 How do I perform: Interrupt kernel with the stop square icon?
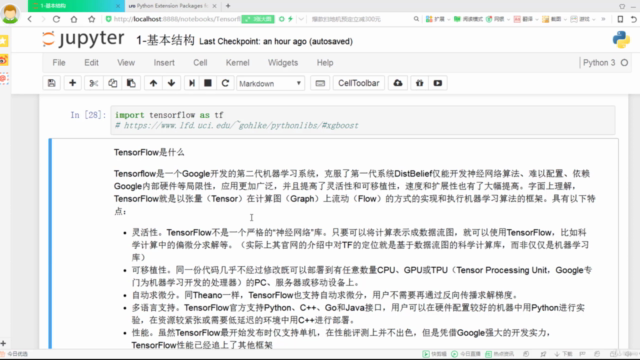208,83
